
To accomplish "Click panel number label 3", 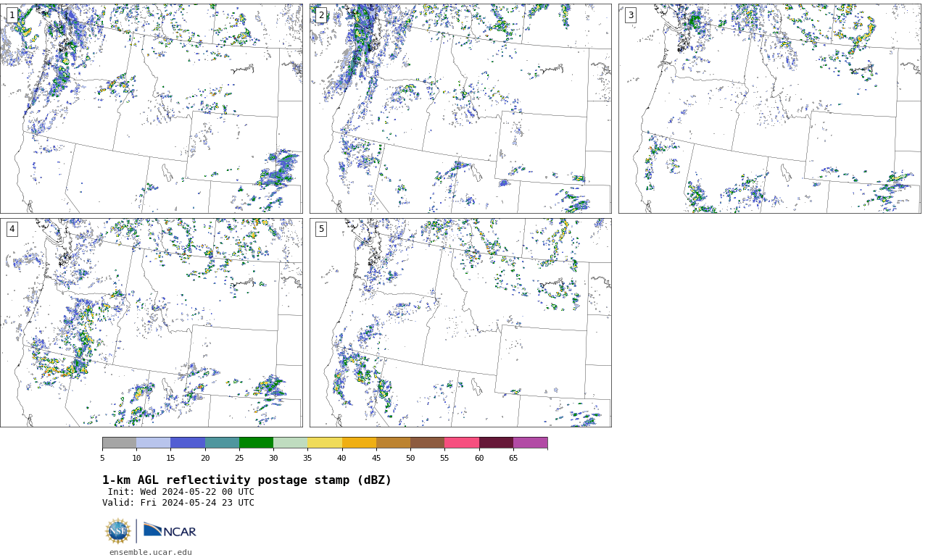I will [x=631, y=15].
